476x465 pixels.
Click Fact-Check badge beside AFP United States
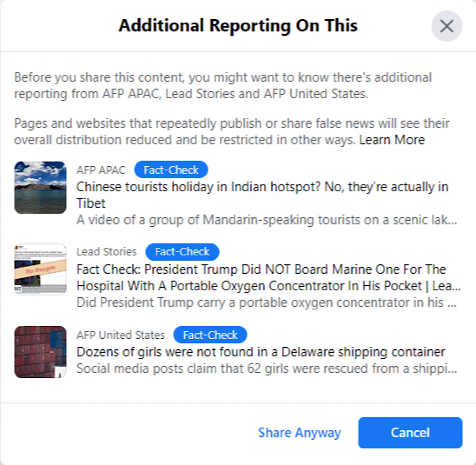pyautogui.click(x=210, y=335)
